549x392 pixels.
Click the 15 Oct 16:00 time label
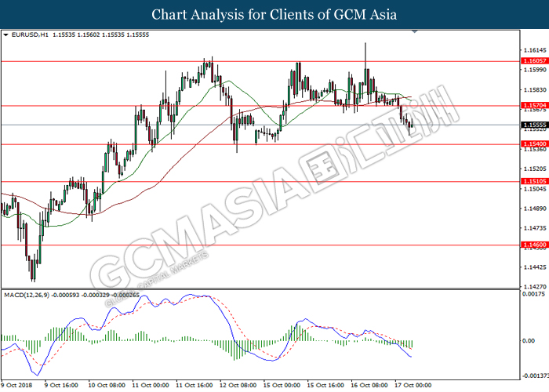[325, 386]
